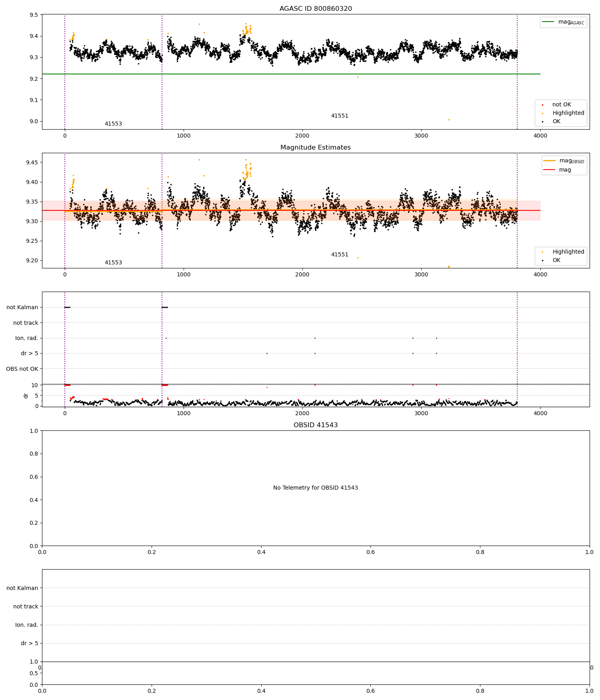Click the 'No Telemetry for OBSID 41543' message
This screenshot has width=600, height=700.
[x=316, y=488]
